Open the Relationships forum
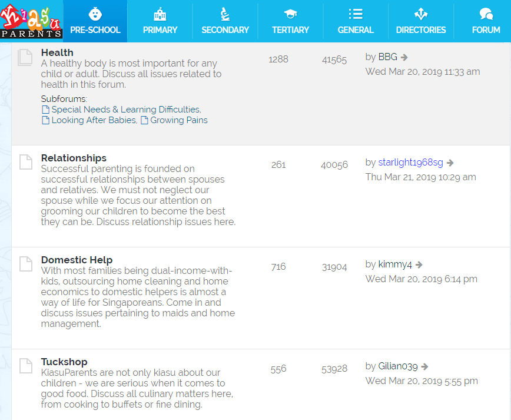 (74, 158)
